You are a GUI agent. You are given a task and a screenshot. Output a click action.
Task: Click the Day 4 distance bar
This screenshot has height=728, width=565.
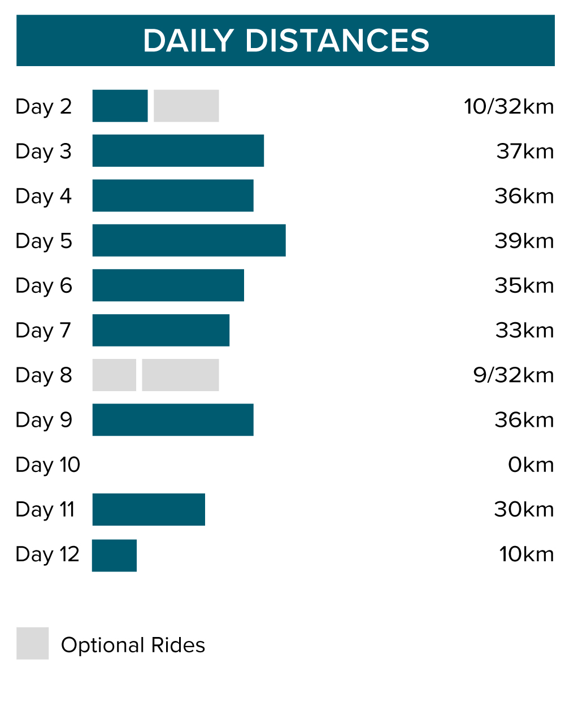pos(173,196)
